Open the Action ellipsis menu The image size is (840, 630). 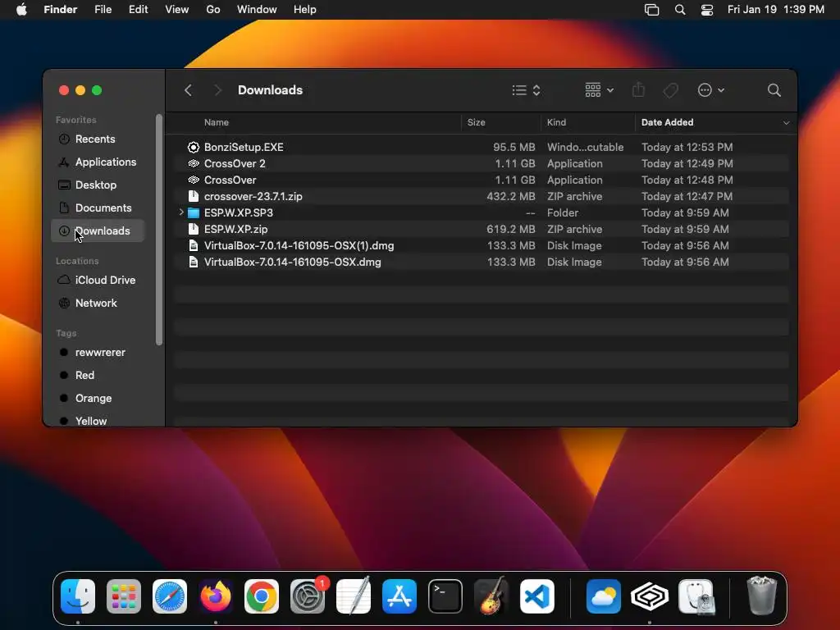[x=711, y=90]
